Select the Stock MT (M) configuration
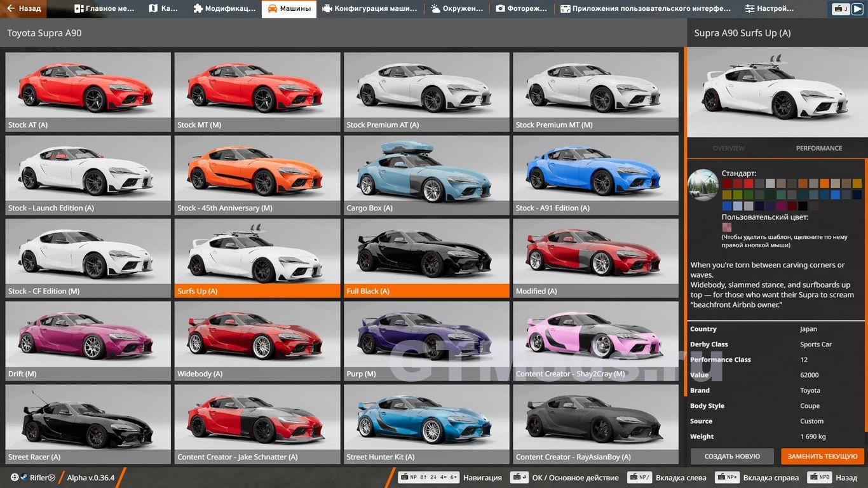 (257, 91)
